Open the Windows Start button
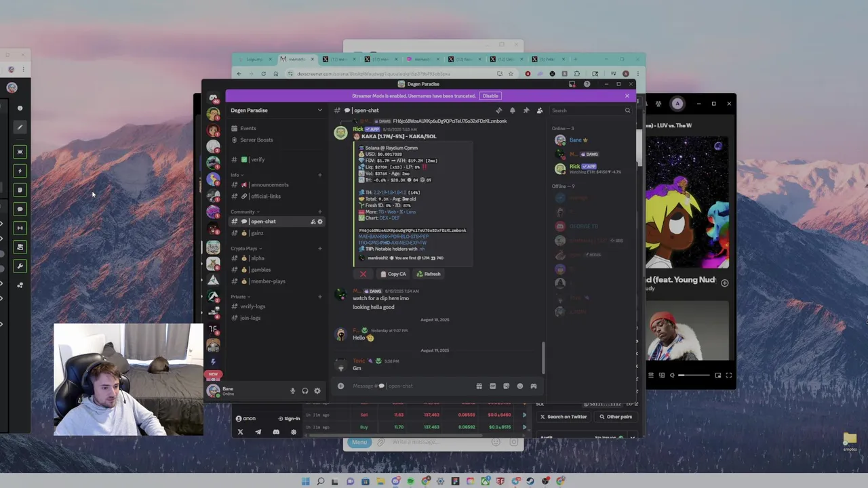The image size is (868, 488). [305, 481]
